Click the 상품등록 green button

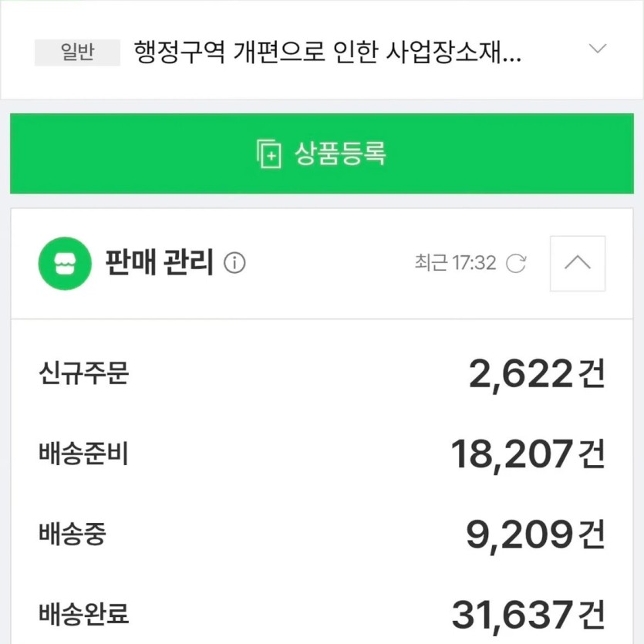coord(322,153)
